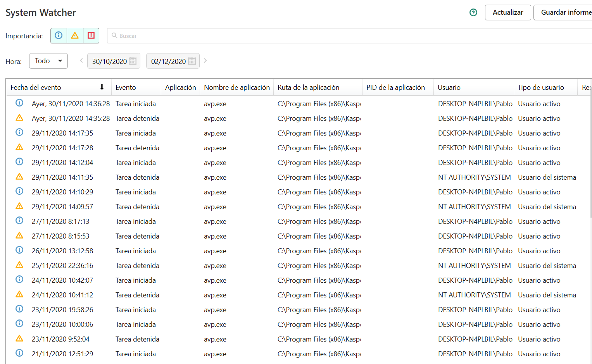Focus the Buscar search field
The width and height of the screenshot is (592, 364).
point(349,36)
